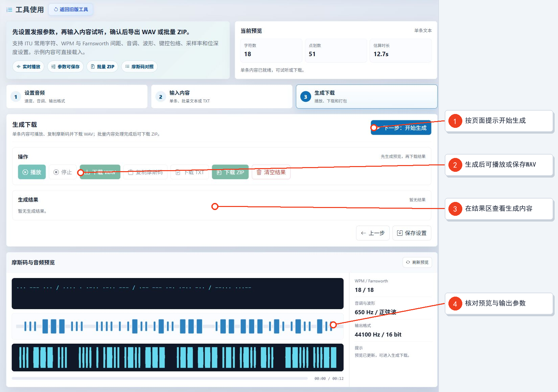The width and height of the screenshot is (558, 392).
Task: Click the 单条文本 label
Action: point(423,30)
